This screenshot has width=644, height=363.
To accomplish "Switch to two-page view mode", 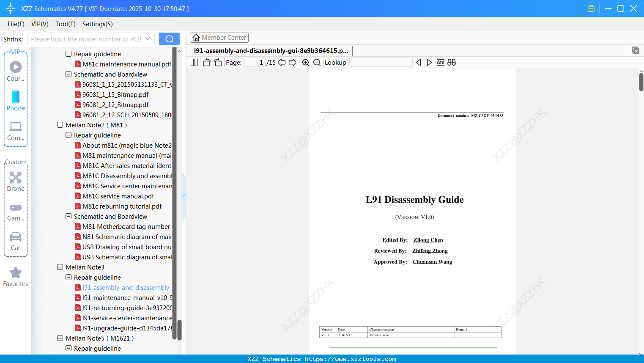I will point(193,62).
